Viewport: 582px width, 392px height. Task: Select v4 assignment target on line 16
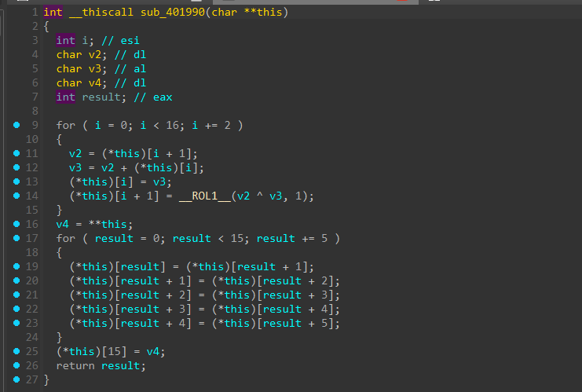click(x=62, y=224)
